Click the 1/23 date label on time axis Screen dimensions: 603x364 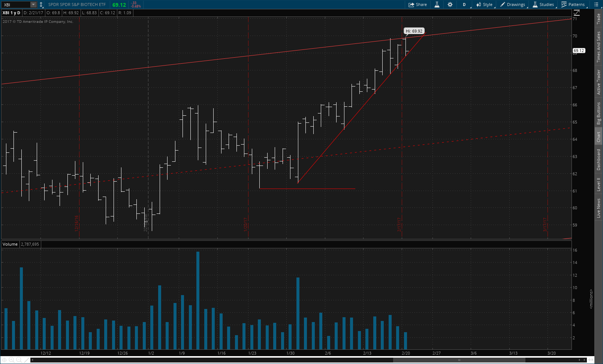[252, 353]
